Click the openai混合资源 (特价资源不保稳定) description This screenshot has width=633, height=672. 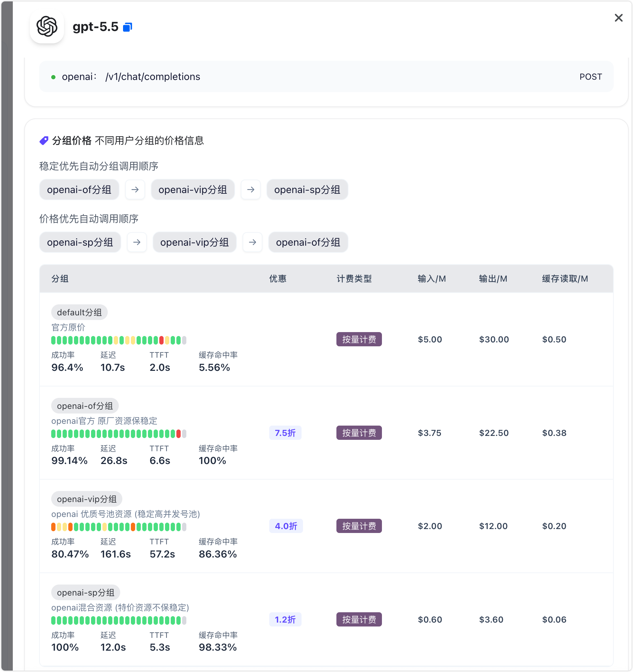[120, 608]
